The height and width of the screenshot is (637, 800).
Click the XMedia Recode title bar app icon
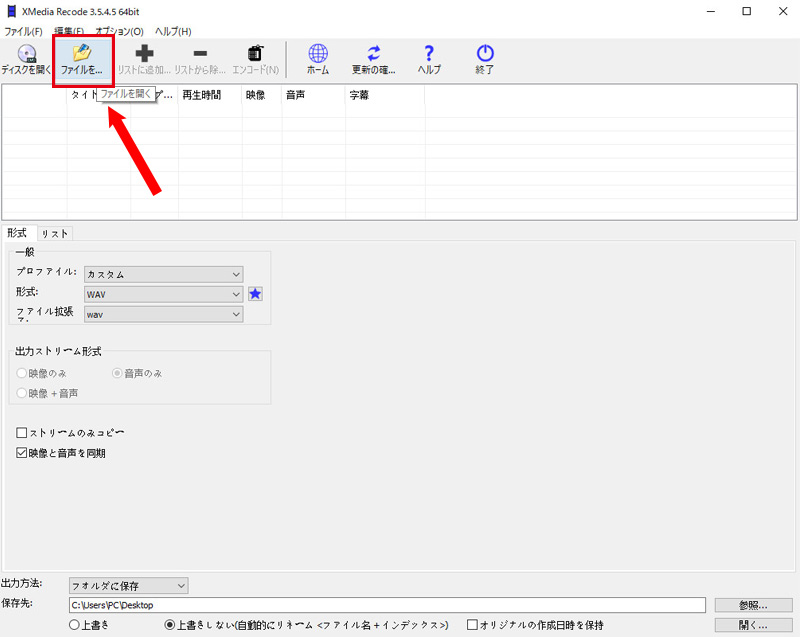(12, 11)
